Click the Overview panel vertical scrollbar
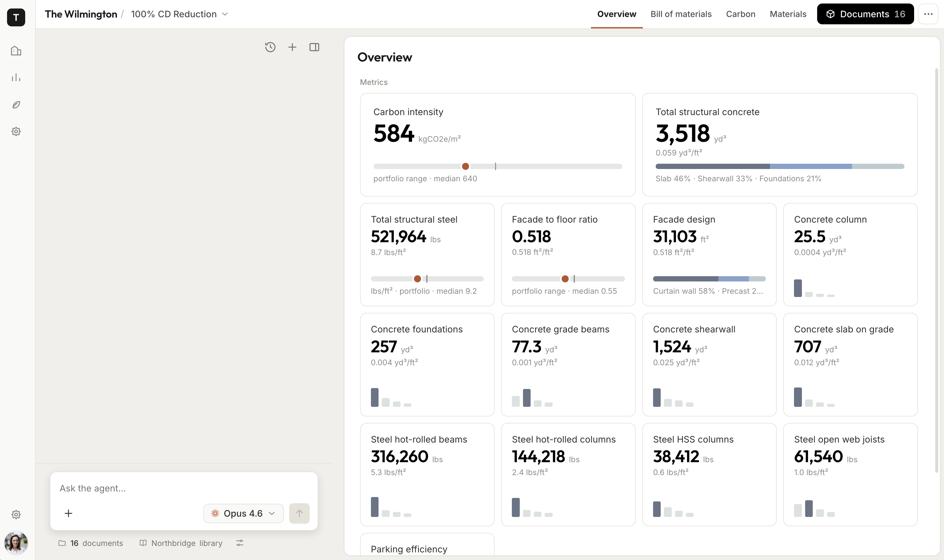 (x=936, y=270)
